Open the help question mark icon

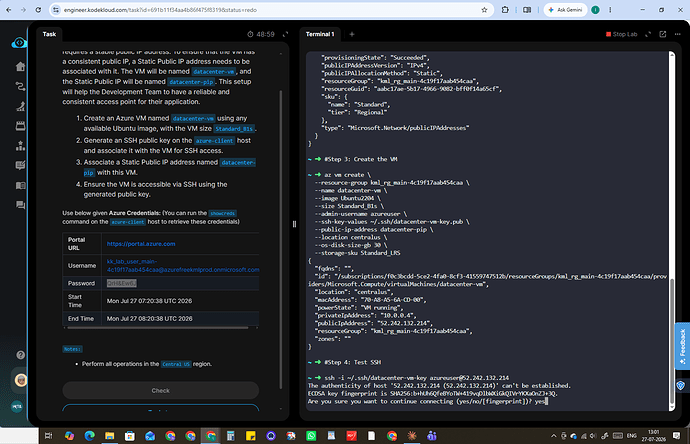coord(20,355)
